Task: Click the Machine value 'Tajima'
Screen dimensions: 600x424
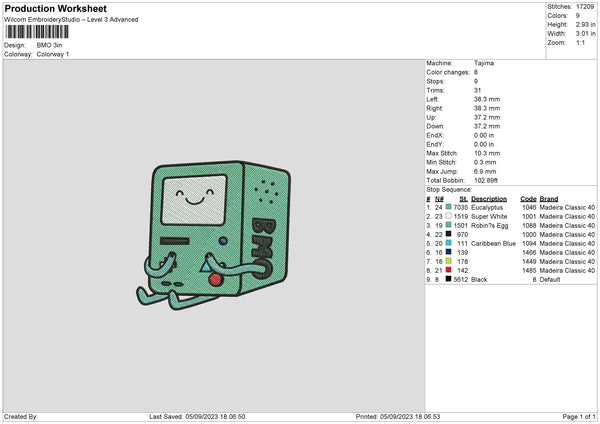Action: (484, 63)
